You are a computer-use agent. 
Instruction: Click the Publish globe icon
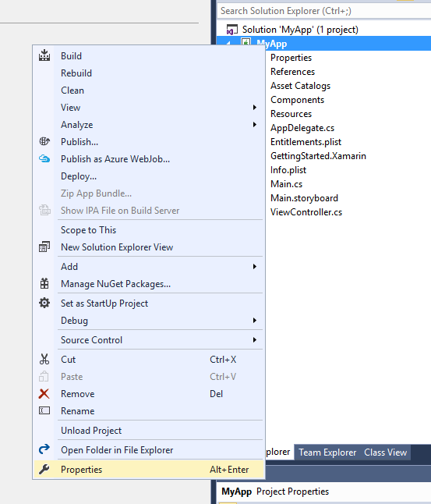44,141
